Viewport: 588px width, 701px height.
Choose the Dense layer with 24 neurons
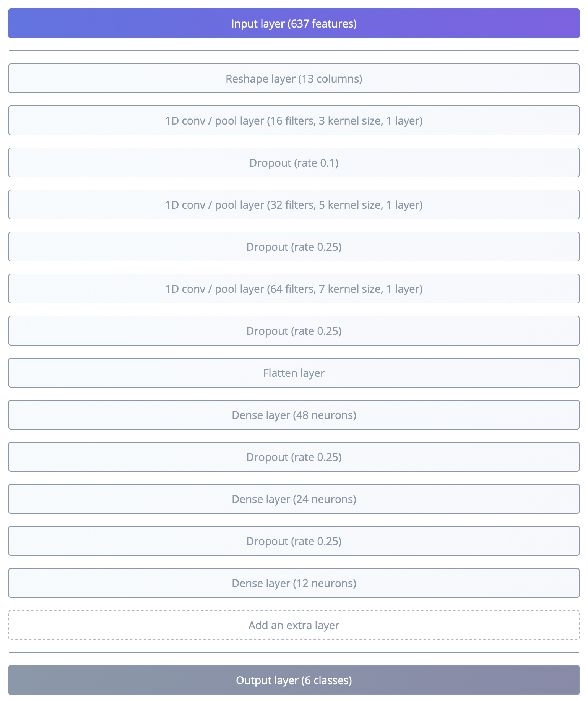pos(294,499)
